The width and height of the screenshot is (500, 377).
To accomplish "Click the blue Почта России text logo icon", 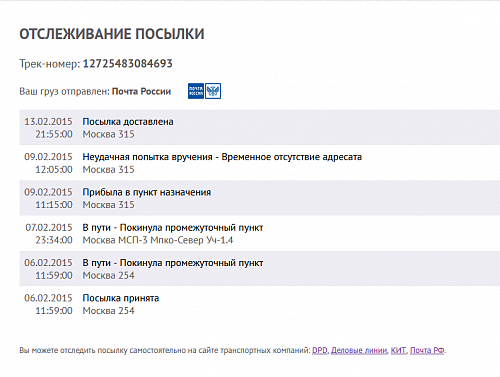I will click(196, 91).
